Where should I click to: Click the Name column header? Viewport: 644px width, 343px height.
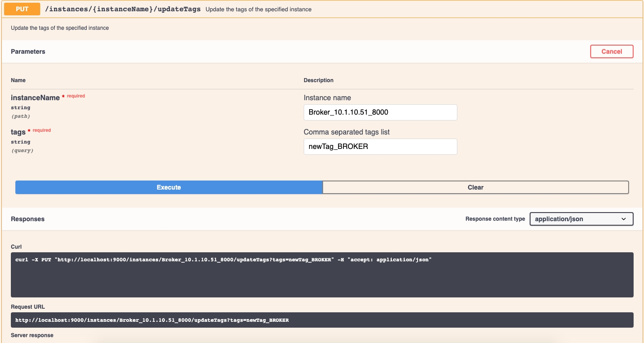point(18,80)
